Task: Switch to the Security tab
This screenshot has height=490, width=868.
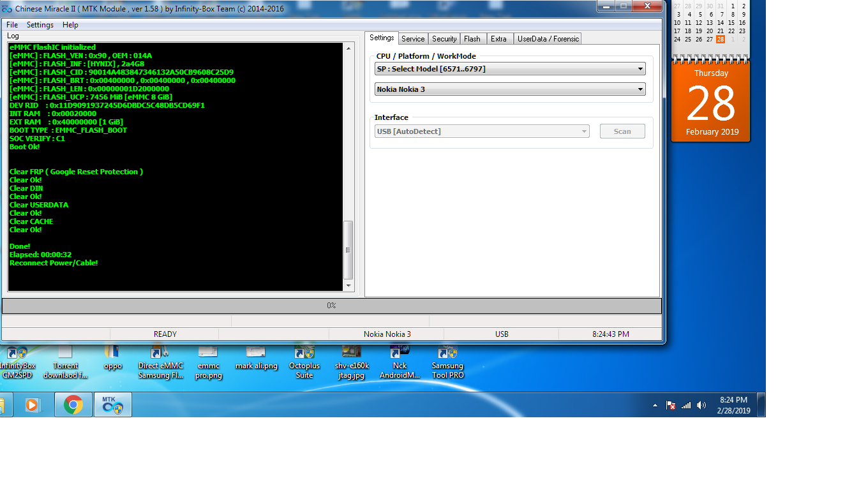Action: [444, 39]
